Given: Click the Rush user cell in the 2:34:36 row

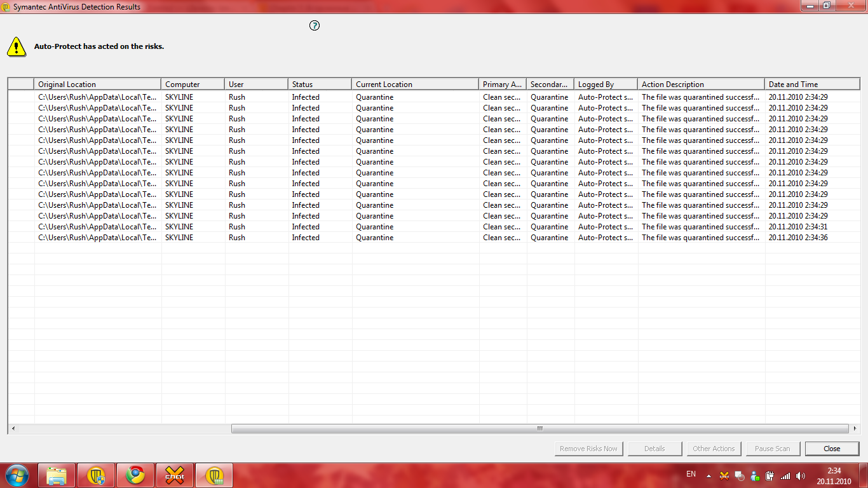Looking at the screenshot, I should tap(237, 238).
